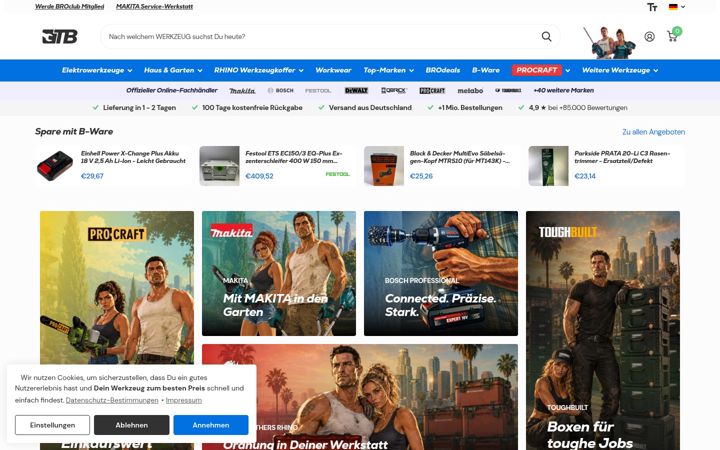This screenshot has height=450, width=720.
Task: Expand the Elektrowerkzeuge menu
Action: (97, 70)
